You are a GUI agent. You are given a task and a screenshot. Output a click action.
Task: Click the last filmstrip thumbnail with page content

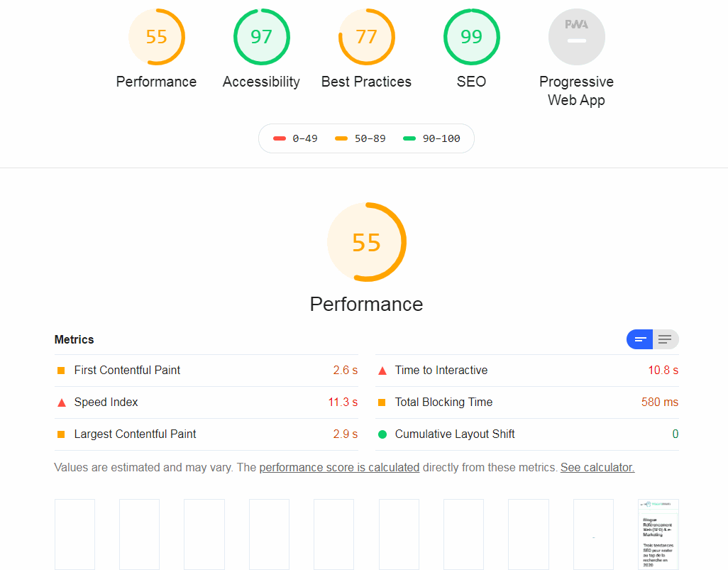click(657, 534)
